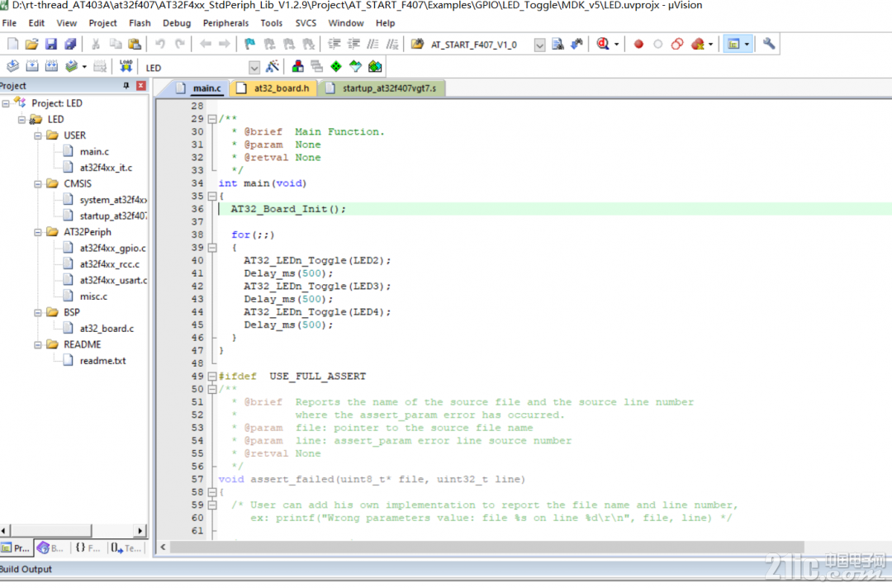Screen dimensions: 892x588
Task: Create a new file with the New icon
Action: point(12,44)
